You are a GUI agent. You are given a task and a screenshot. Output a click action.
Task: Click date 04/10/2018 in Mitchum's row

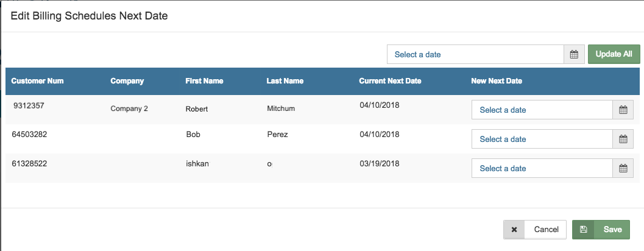380,105
